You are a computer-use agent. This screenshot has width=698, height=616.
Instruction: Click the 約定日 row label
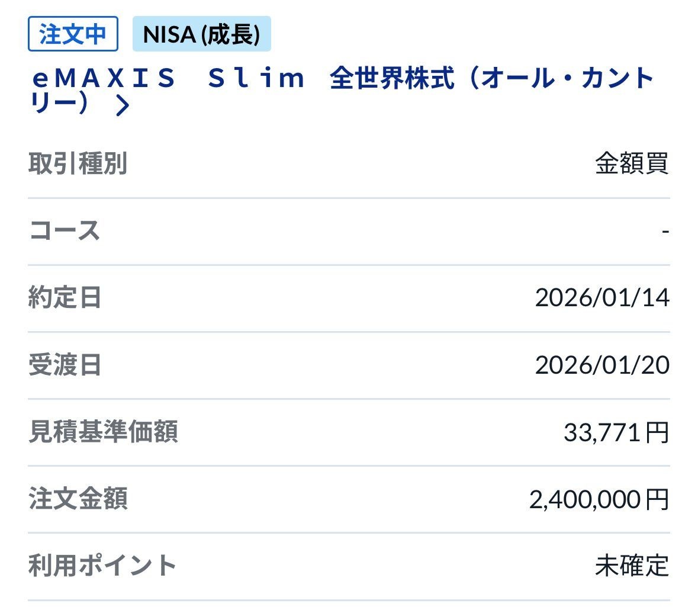[65, 297]
